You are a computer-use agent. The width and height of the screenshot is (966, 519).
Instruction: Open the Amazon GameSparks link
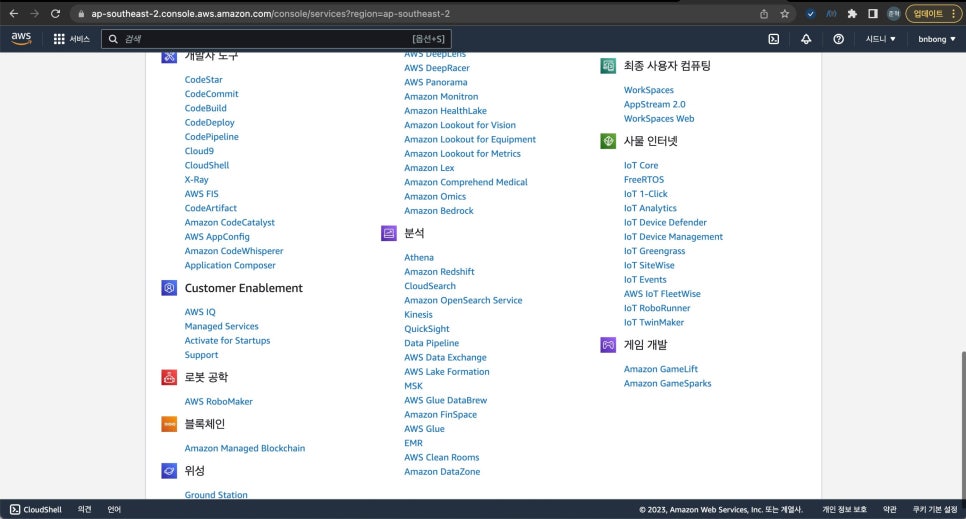(x=667, y=383)
